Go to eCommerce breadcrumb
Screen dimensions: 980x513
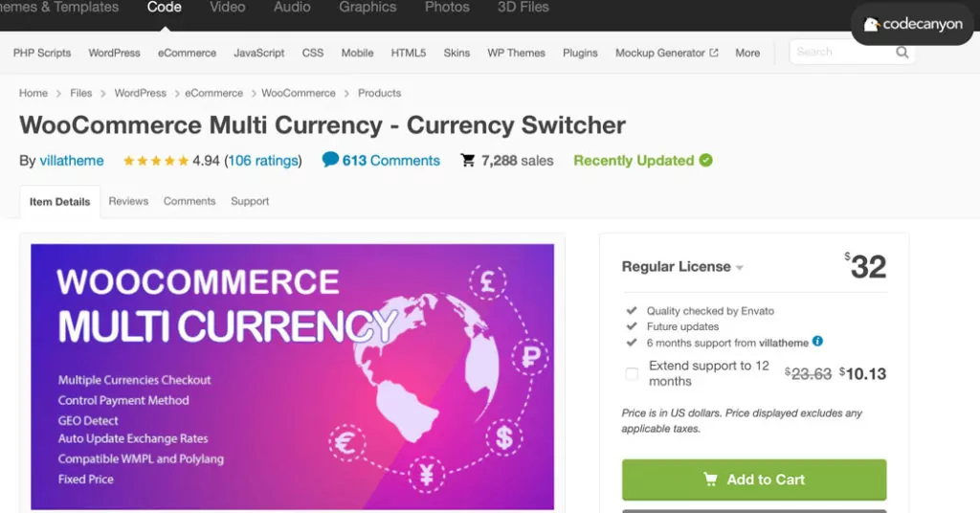[213, 93]
